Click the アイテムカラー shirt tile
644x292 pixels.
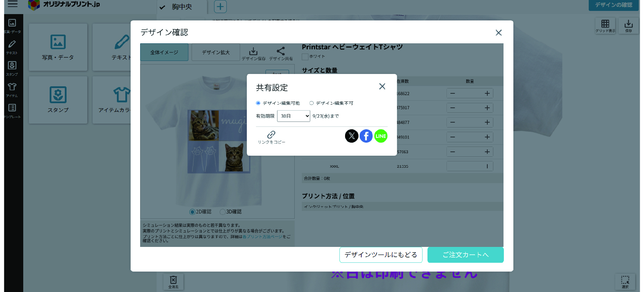pyautogui.click(x=112, y=100)
